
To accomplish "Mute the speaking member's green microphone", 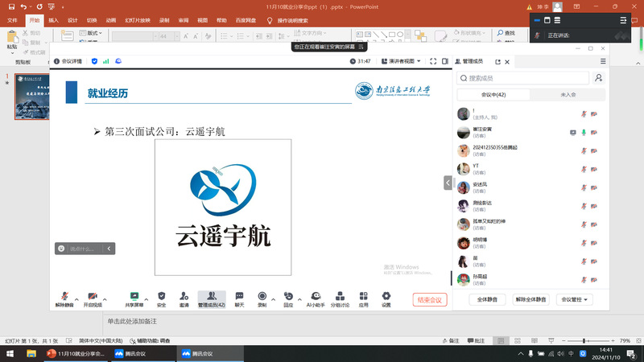I will [x=584, y=133].
